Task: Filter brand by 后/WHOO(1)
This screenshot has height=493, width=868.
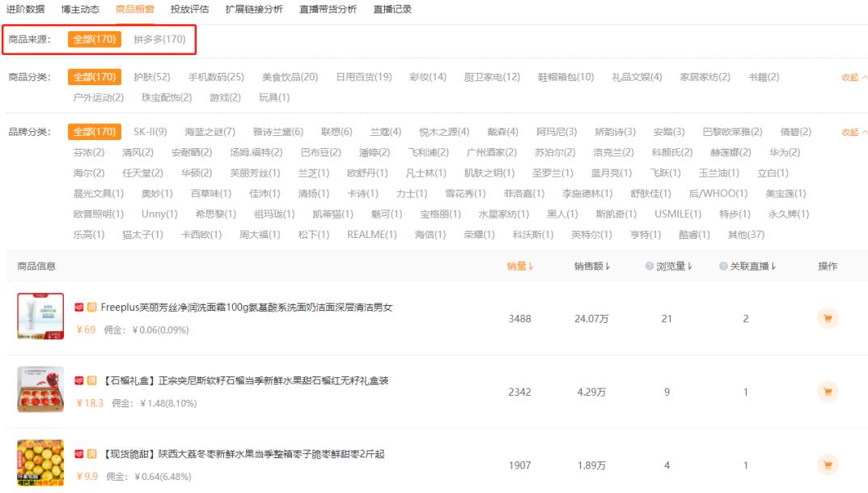Action: [x=718, y=193]
